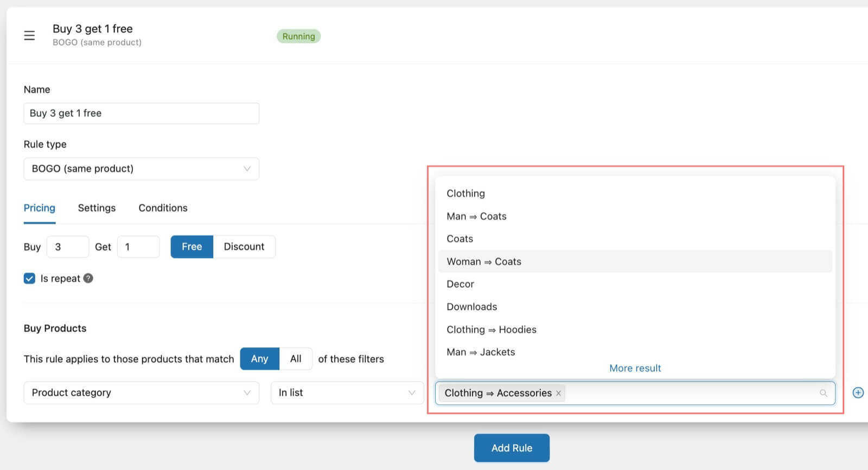
Task: Expand the Product category dropdown
Action: click(x=141, y=392)
